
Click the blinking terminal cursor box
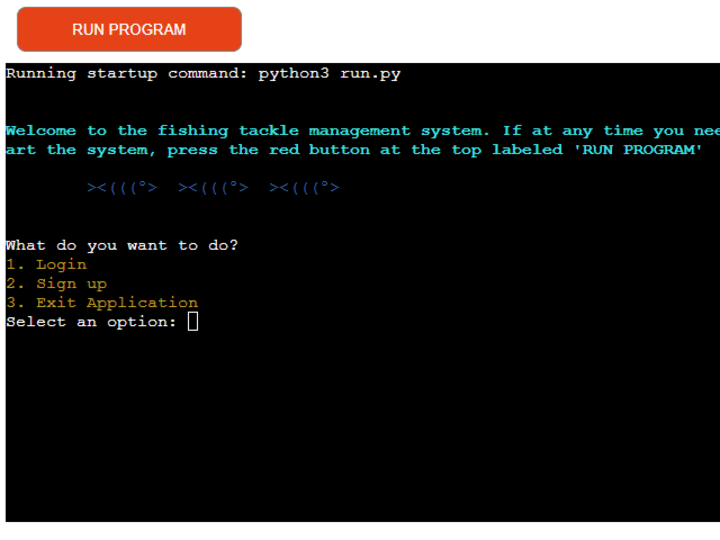click(x=193, y=321)
